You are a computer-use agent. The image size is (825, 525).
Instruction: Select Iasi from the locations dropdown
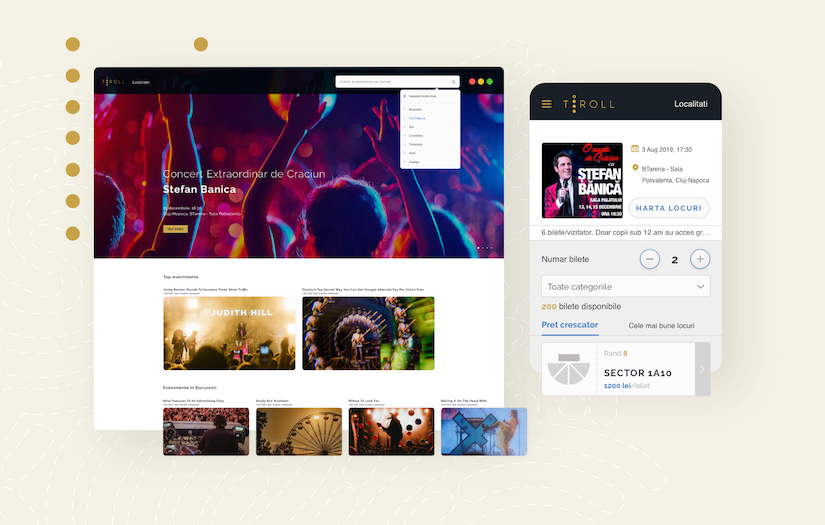[411, 127]
